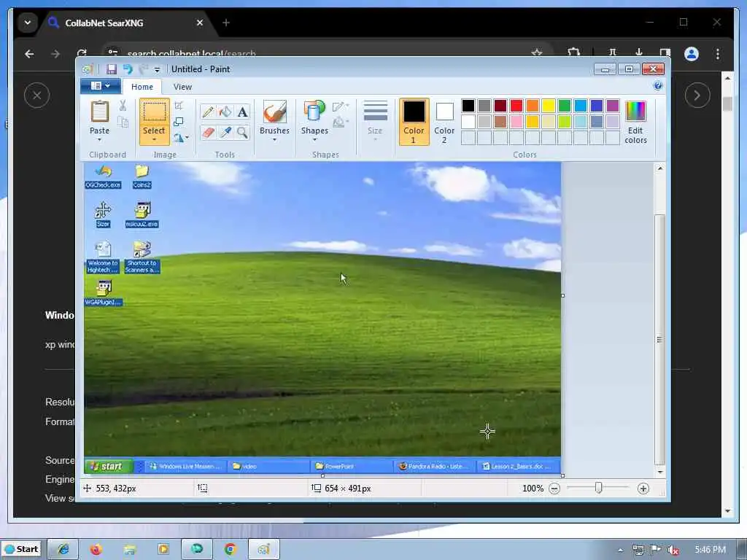Screen dimensions: 747x560
Task: Open Edit colors dialog
Action: pyautogui.click(x=635, y=122)
